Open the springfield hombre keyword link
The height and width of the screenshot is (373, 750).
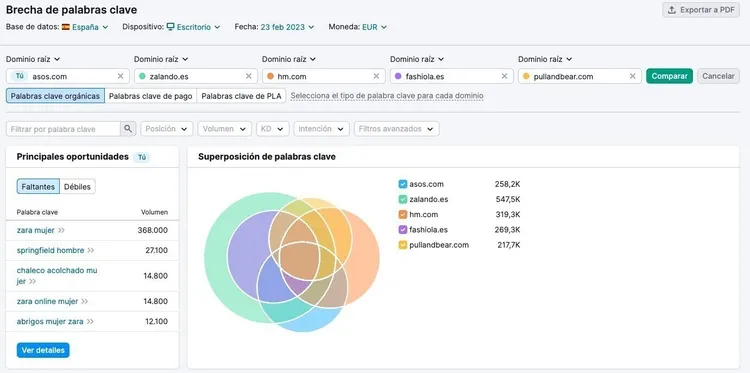pos(50,251)
